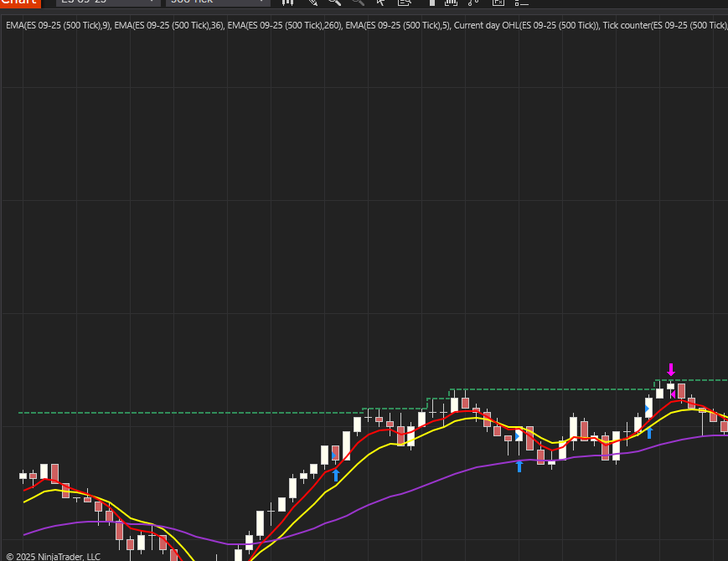This screenshot has height=561, width=728.
Task: Click the zoom in magnifier icon
Action: [x=334, y=3]
